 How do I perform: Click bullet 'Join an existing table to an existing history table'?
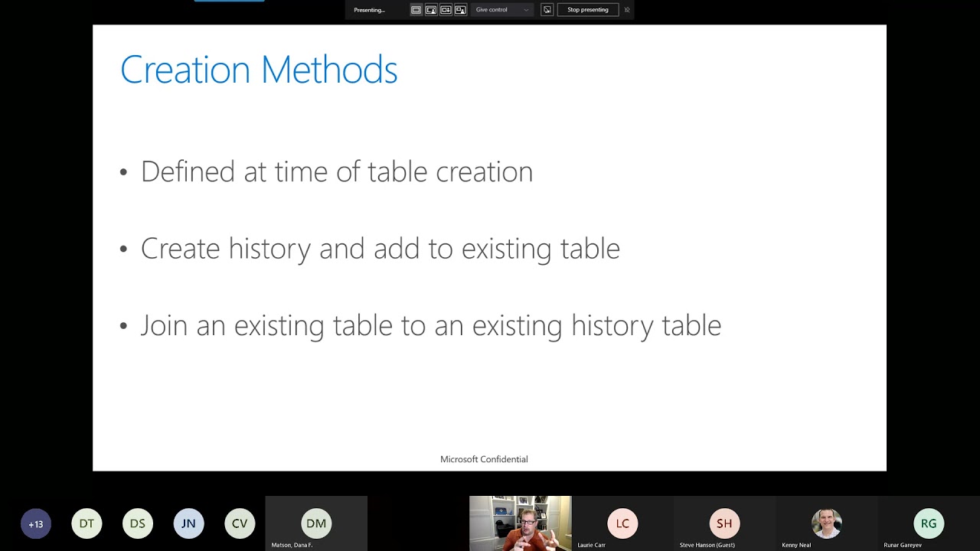(x=431, y=325)
